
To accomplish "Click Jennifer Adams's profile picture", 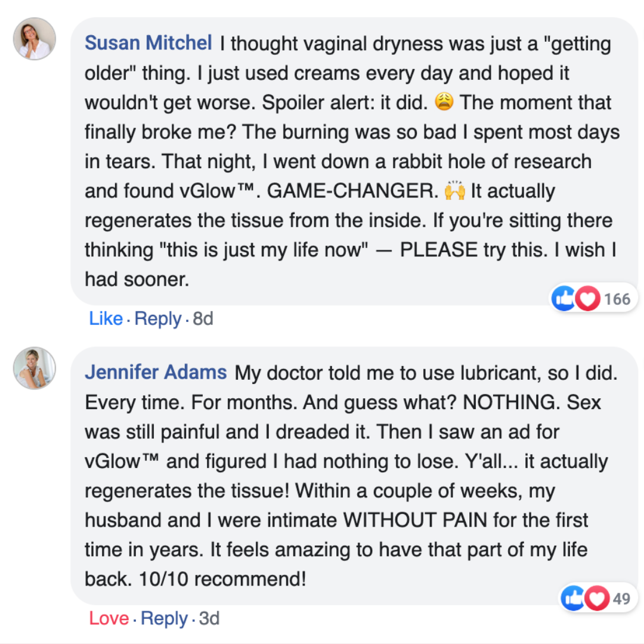I will pos(35,368).
